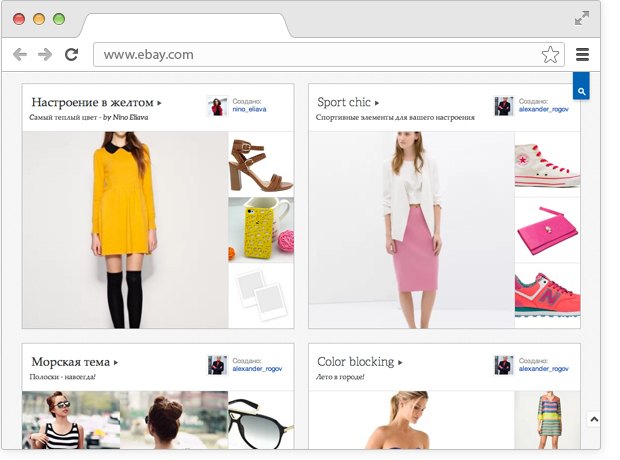Click creator avatar in Морская тема card
Image resolution: width=620 pixels, height=460 pixels.
pyautogui.click(x=217, y=365)
